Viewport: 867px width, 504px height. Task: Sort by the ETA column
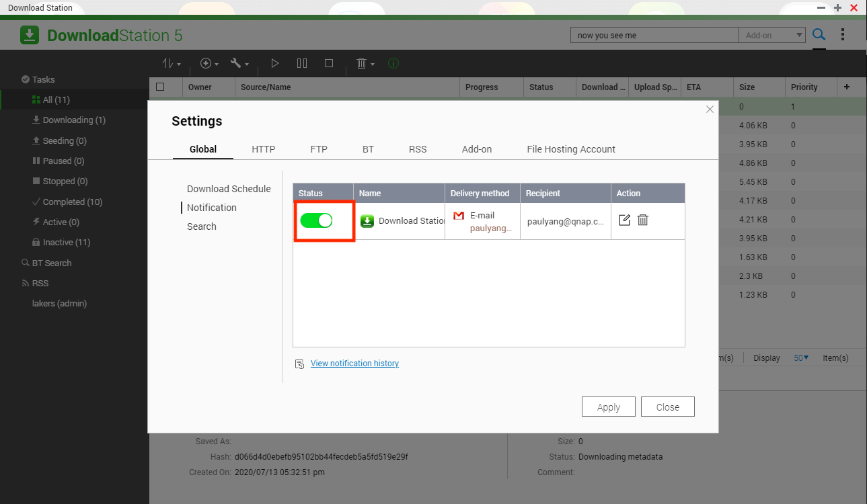click(x=707, y=87)
